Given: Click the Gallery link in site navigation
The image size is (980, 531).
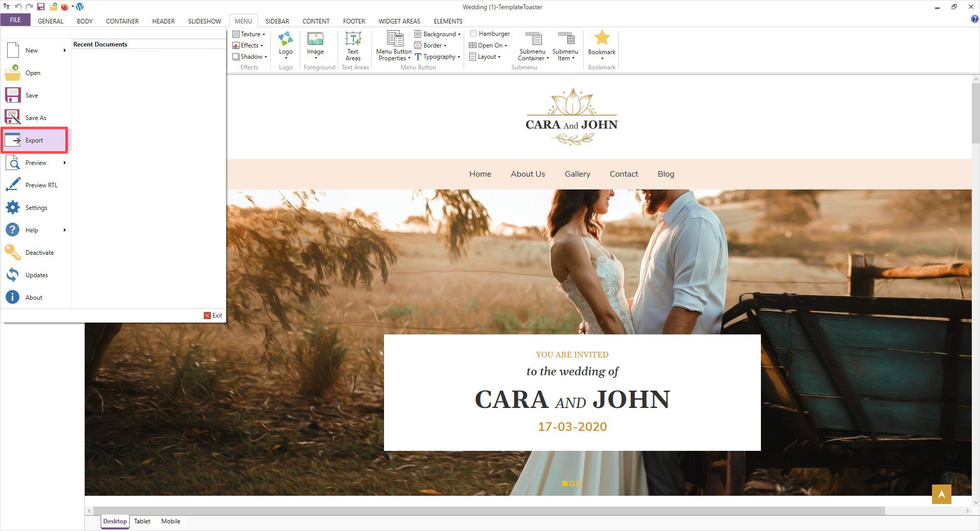Looking at the screenshot, I should 577,174.
